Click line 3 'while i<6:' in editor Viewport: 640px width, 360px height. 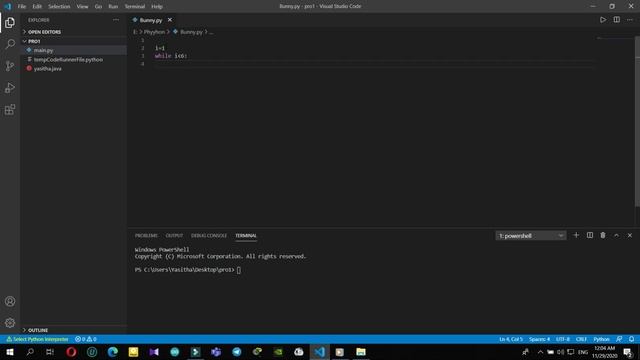(171, 56)
